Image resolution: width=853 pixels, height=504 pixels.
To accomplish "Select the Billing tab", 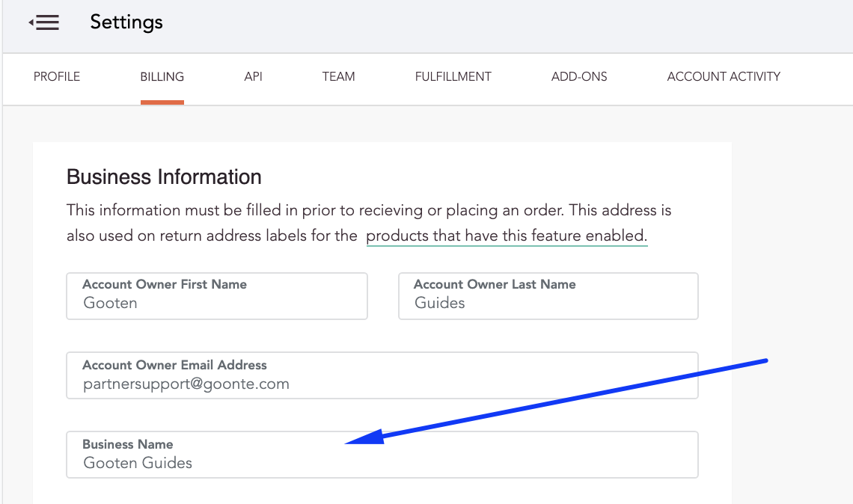I will 162,76.
